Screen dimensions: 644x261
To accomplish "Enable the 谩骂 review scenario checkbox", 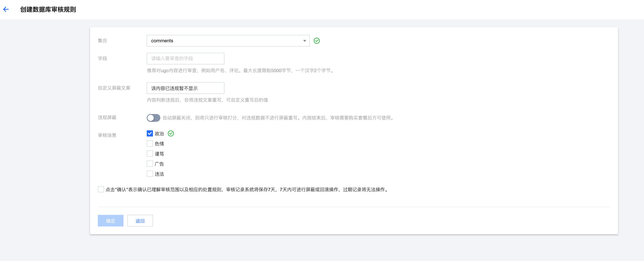I will coord(150,154).
